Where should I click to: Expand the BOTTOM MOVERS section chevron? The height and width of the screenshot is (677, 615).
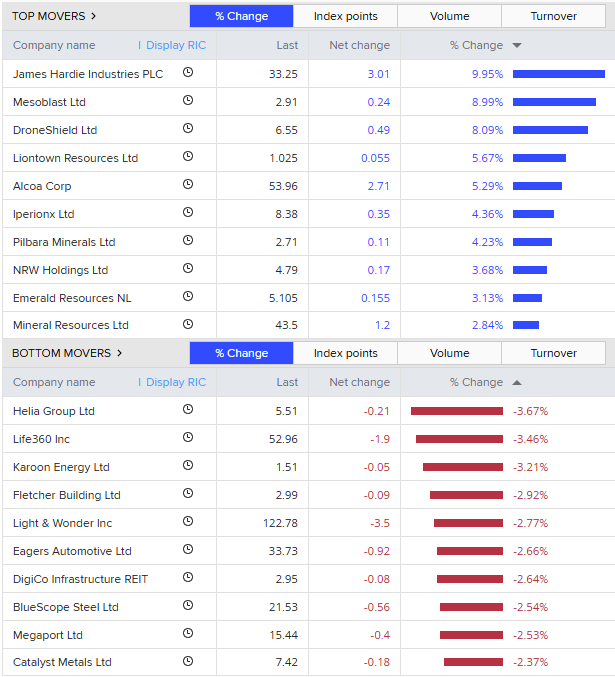pos(120,353)
